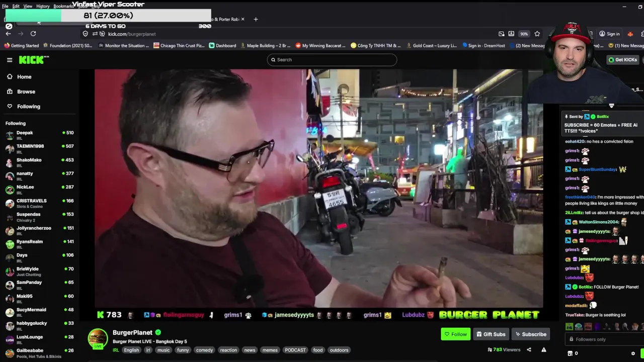Open Chicago Thin Crust Piz... bookmark
Screen dimensions: 644x362
(x=179, y=46)
